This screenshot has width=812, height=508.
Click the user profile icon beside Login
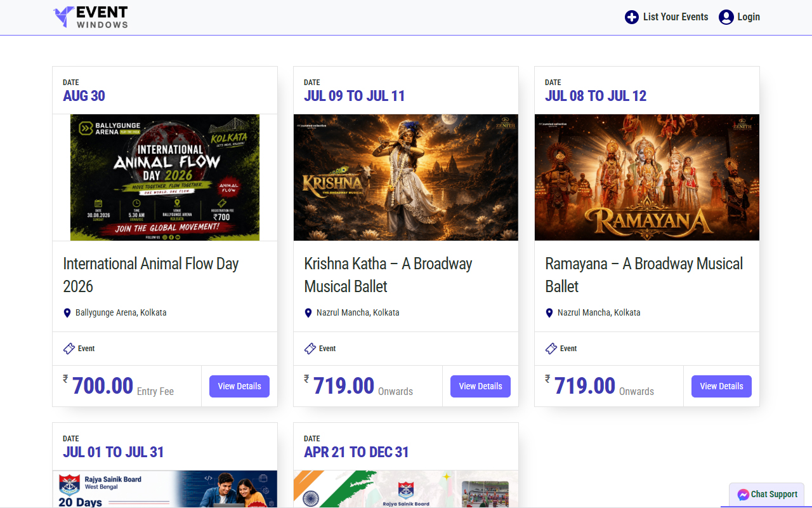pyautogui.click(x=726, y=17)
